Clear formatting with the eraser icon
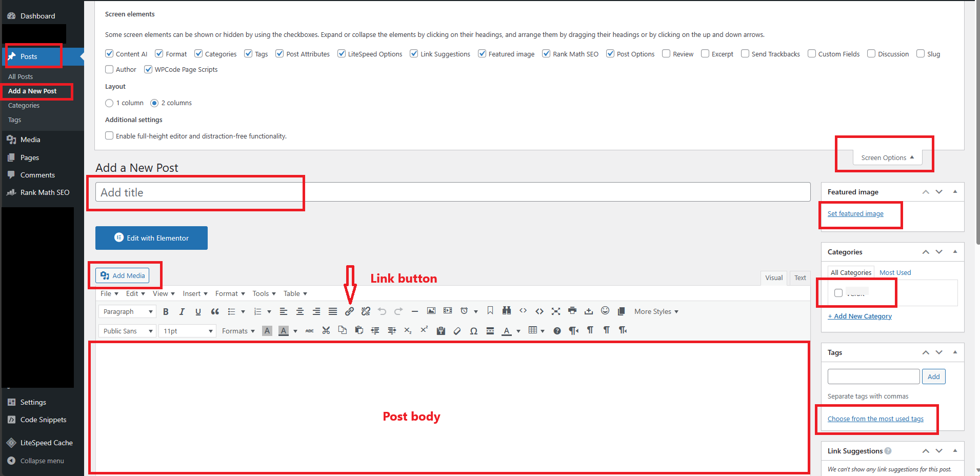The height and width of the screenshot is (476, 980). pos(457,331)
